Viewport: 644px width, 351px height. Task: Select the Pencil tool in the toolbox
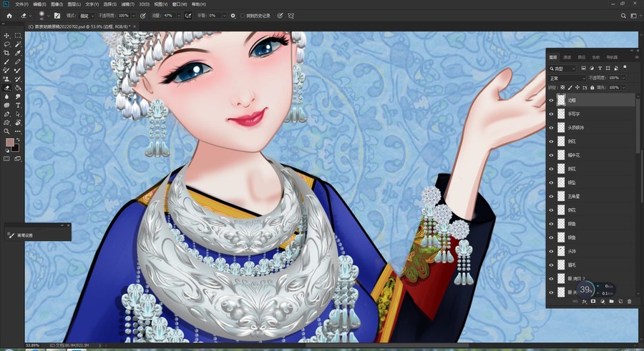pyautogui.click(x=18, y=62)
